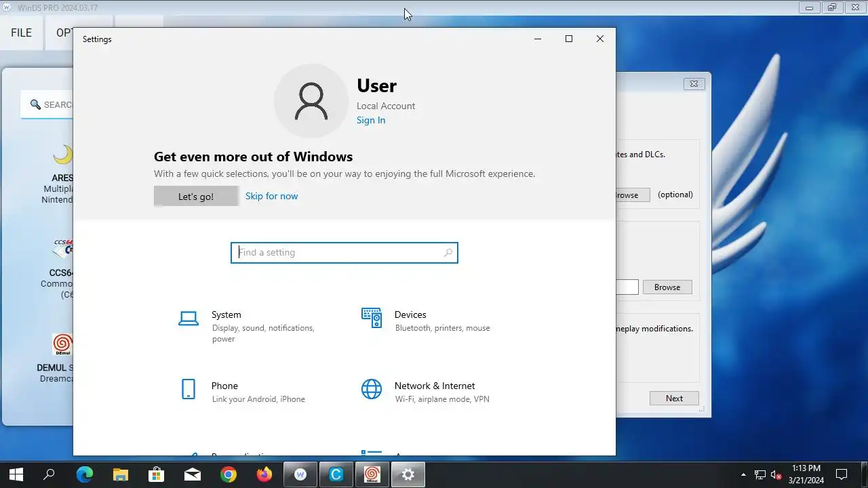This screenshot has height=488, width=868.
Task: Switch to the WinDS PRO taskbar button
Action: pyautogui.click(x=300, y=474)
